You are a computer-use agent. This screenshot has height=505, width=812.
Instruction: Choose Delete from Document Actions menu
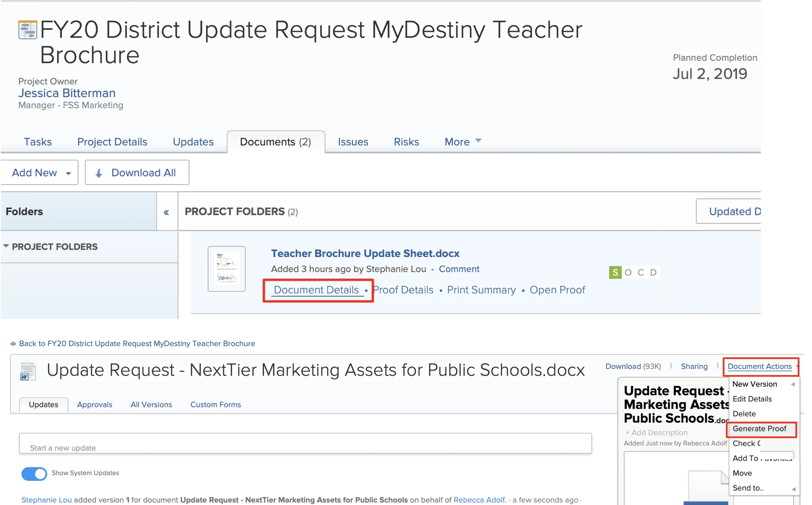click(x=744, y=414)
